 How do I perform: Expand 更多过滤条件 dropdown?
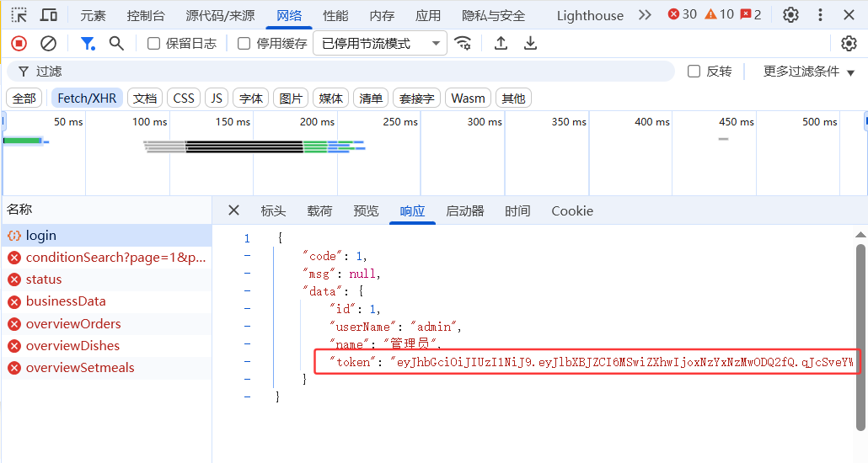[809, 72]
